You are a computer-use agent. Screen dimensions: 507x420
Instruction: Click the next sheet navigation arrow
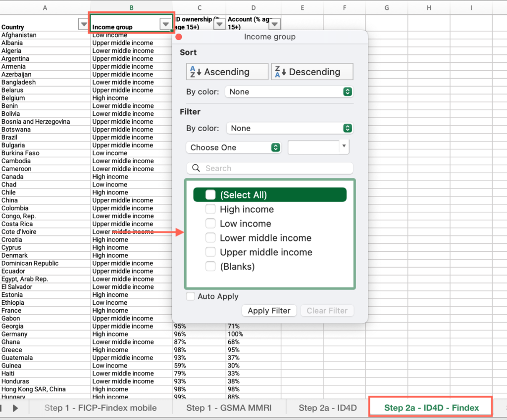[15, 408]
